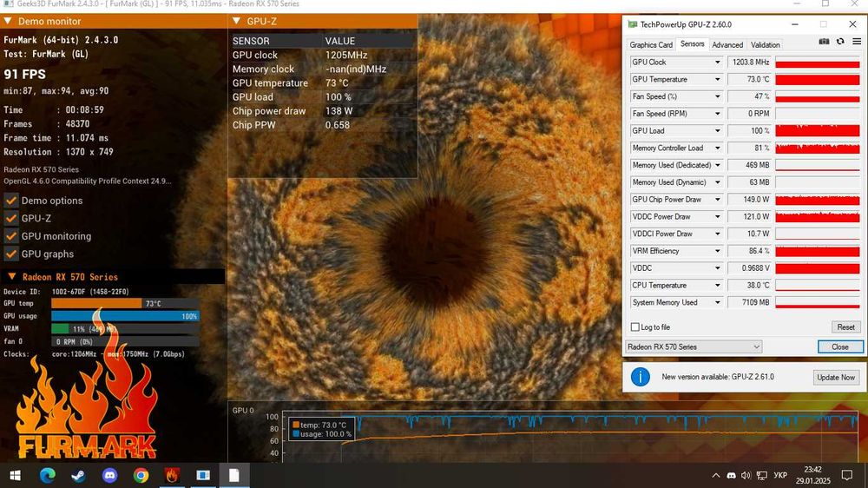Open the Radeon RX 570 Series device selector
Image resolution: width=868 pixels, height=488 pixels.
(x=693, y=346)
